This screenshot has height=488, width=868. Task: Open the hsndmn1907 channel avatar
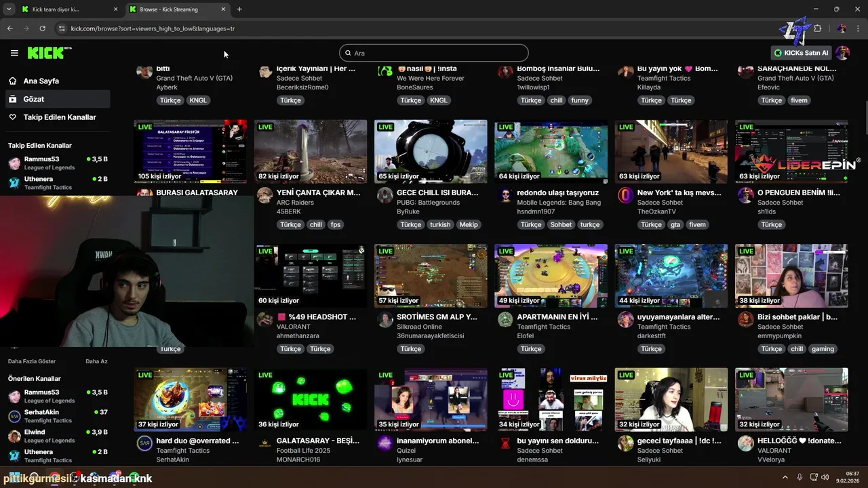[505, 196]
